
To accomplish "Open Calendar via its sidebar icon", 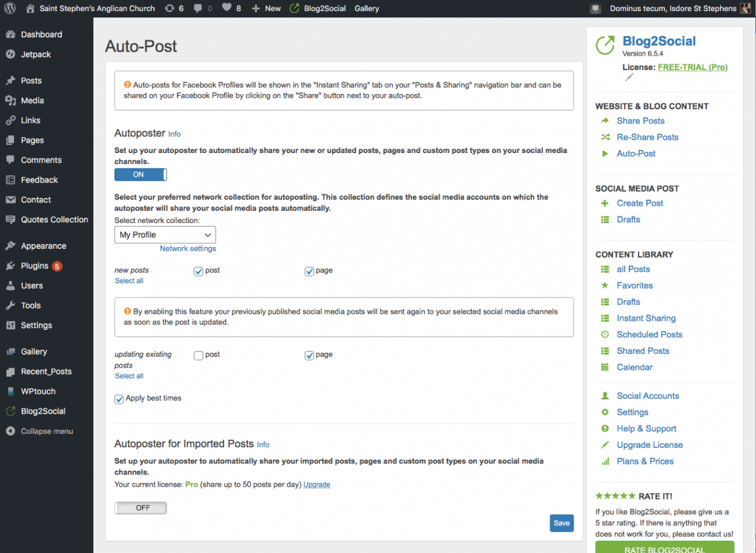I will [605, 367].
